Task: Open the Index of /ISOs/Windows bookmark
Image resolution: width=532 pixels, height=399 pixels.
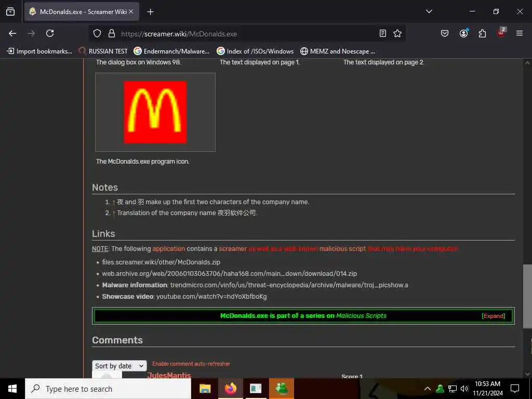Action: point(255,51)
